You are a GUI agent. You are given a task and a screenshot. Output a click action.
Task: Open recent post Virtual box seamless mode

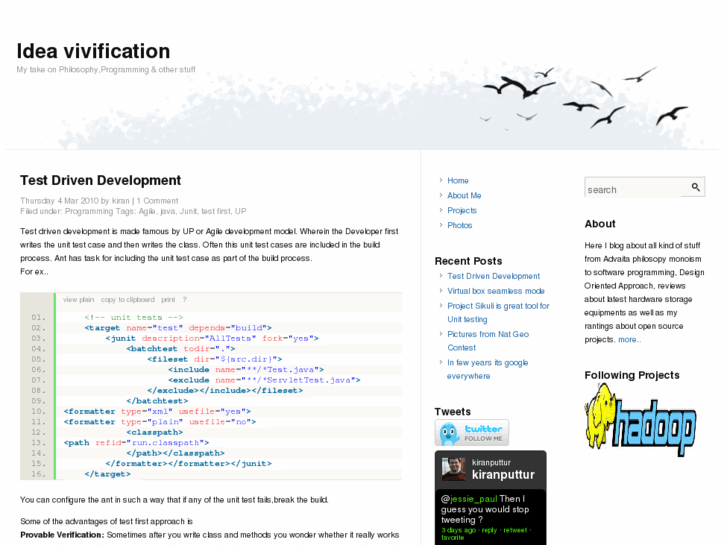[x=496, y=291]
